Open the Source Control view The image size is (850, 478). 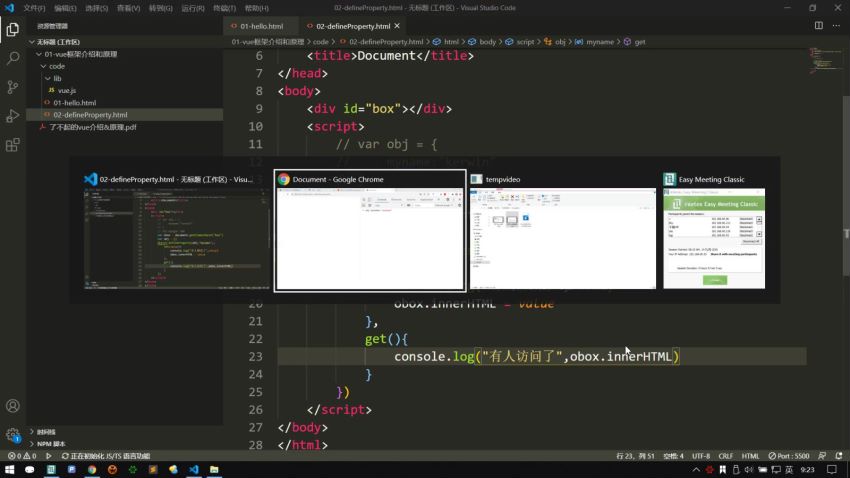tap(12, 87)
